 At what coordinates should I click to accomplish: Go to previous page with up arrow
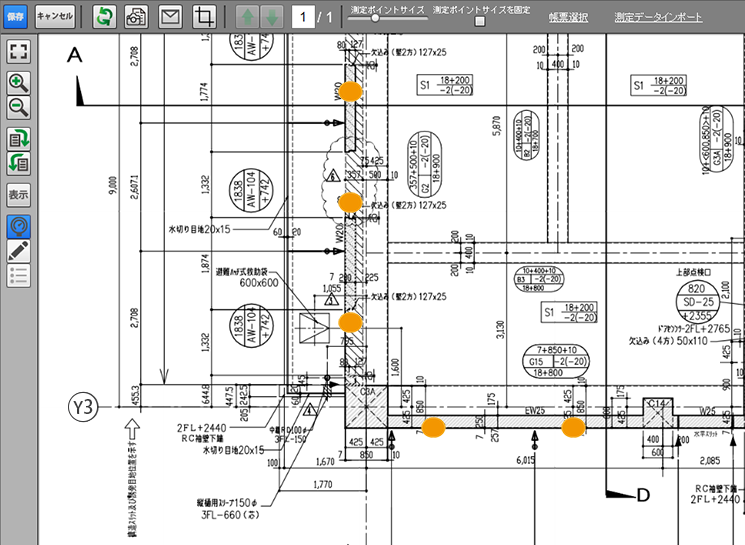point(246,17)
